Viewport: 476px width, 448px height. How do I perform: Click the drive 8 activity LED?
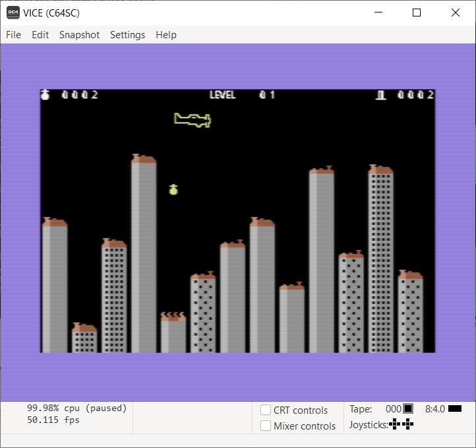[455, 408]
